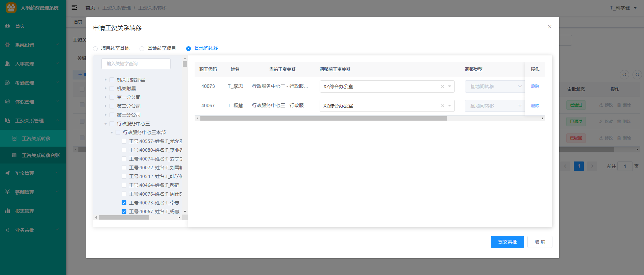644x275 pixels.
Task: Expand the 机关附属 tree node
Action: tap(105, 89)
